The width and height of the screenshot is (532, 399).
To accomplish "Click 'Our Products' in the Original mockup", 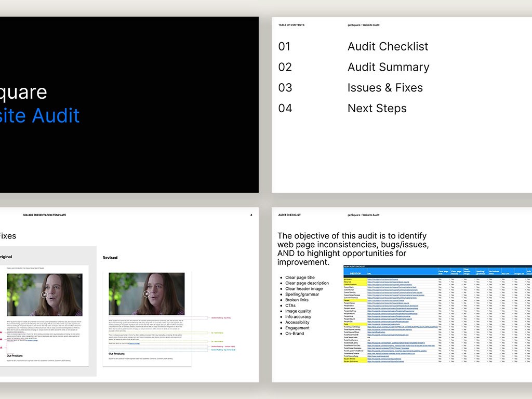I will pyautogui.click(x=15, y=356).
